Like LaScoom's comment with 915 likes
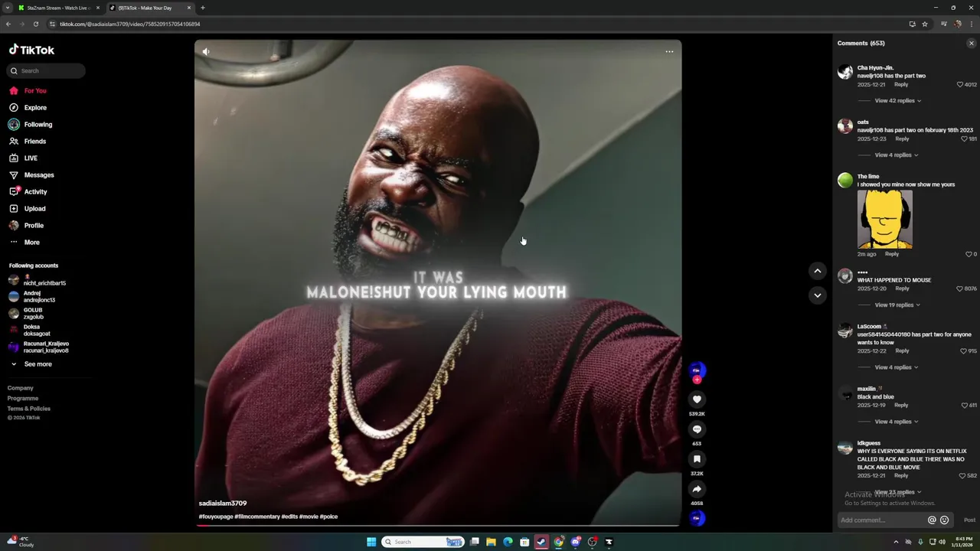The width and height of the screenshot is (980, 551). pyautogui.click(x=964, y=351)
